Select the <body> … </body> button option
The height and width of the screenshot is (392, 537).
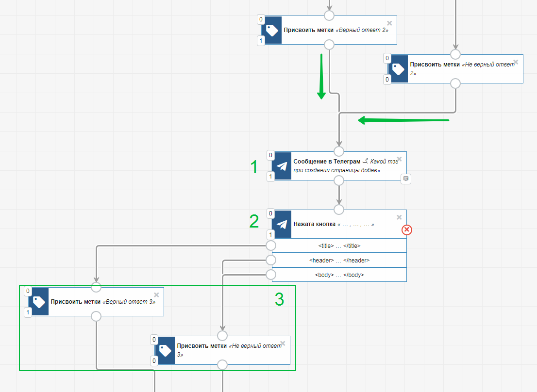point(339,275)
